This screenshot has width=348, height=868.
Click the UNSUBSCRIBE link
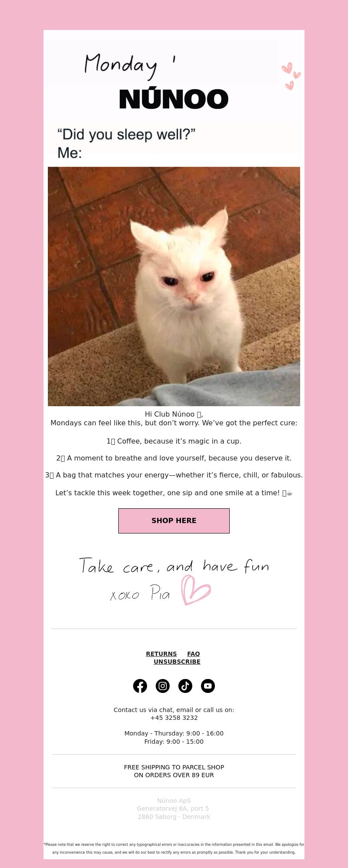point(177,662)
